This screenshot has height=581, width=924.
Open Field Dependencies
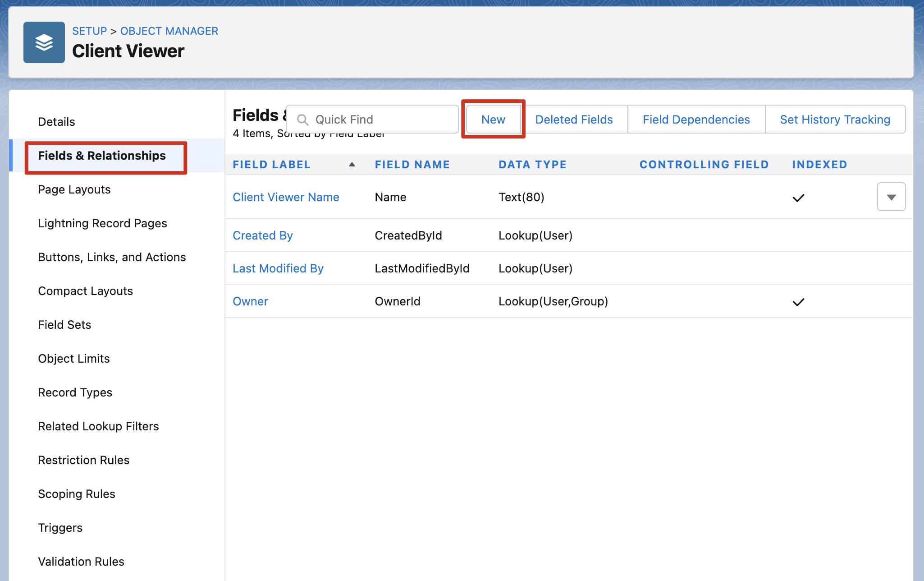(696, 119)
